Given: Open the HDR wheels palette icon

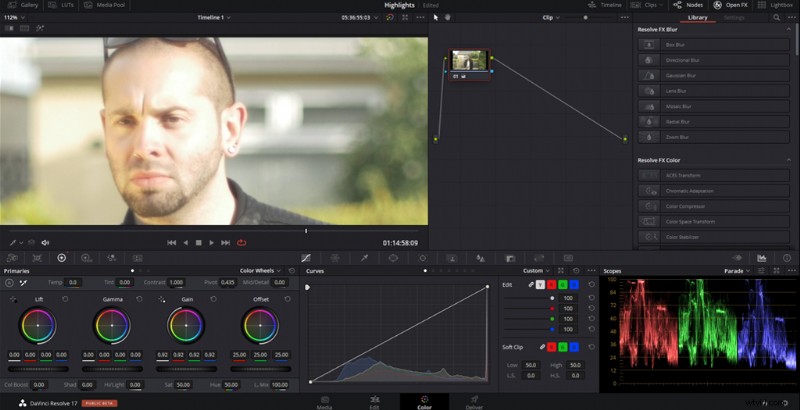Looking at the screenshot, I should (86, 258).
